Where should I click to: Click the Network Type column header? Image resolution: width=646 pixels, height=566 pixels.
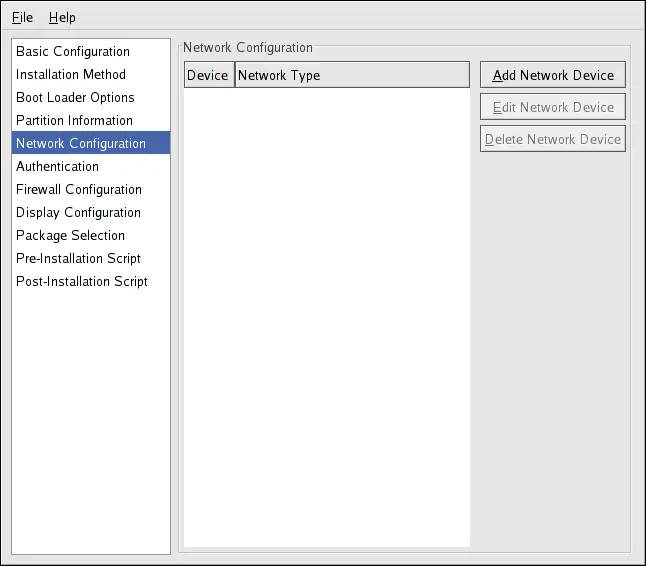pos(351,75)
